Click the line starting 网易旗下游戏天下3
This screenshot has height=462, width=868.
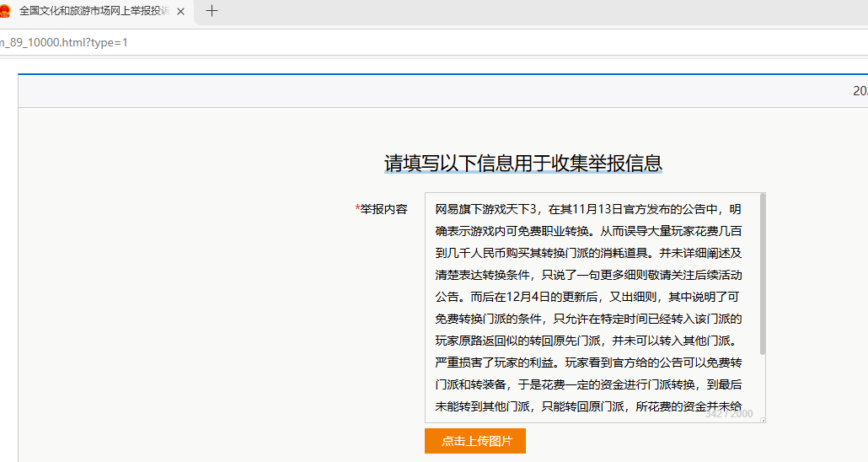click(x=588, y=209)
